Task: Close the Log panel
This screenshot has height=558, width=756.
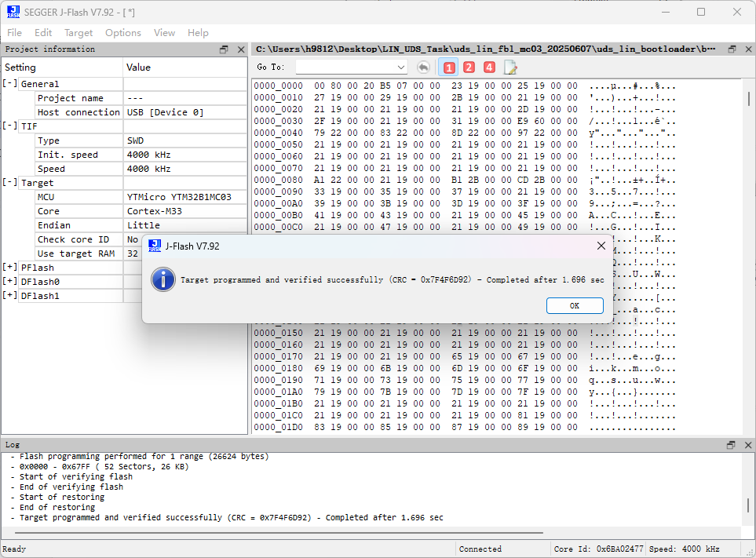Action: coord(748,445)
